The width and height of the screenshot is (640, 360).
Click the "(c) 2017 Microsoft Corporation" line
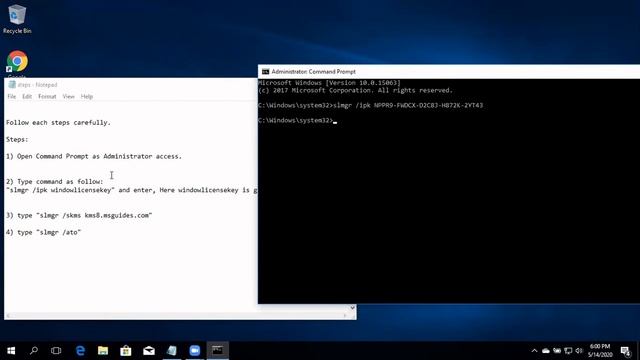point(355,90)
